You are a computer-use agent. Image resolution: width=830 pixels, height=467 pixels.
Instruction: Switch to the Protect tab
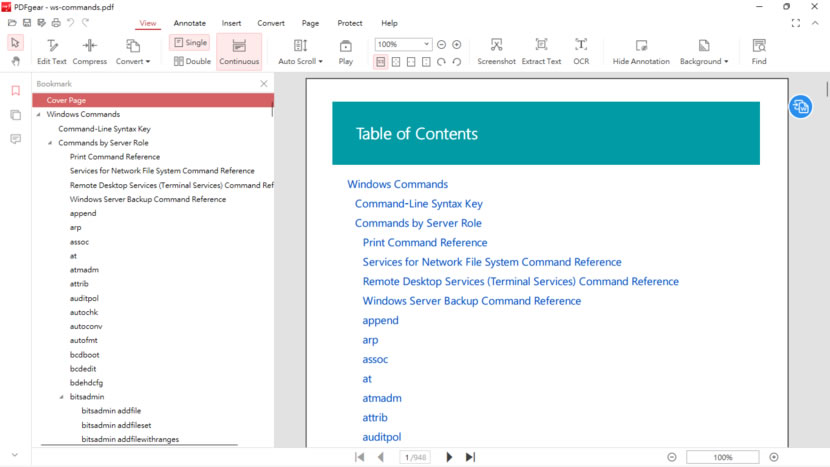click(350, 23)
